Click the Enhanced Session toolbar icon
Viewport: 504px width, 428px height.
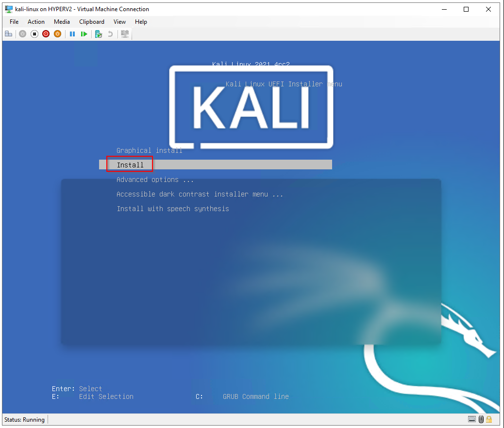125,34
